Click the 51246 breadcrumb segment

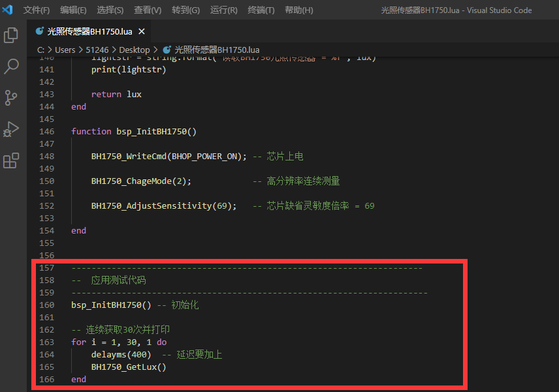coord(97,50)
